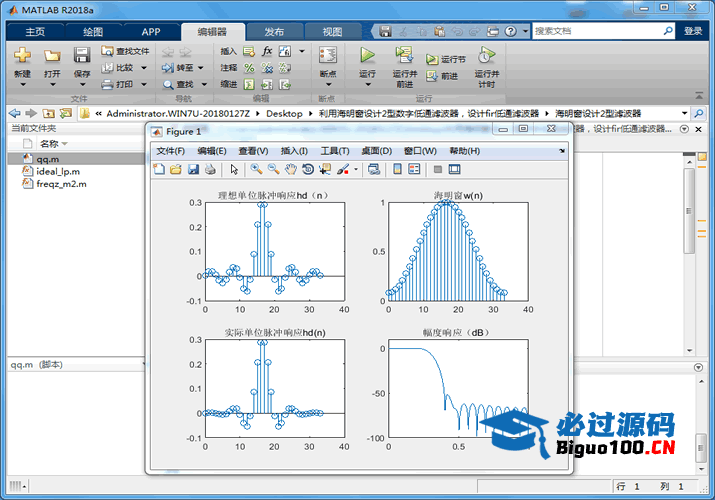Activate Zoom Out tool in Figure 1

click(274, 169)
